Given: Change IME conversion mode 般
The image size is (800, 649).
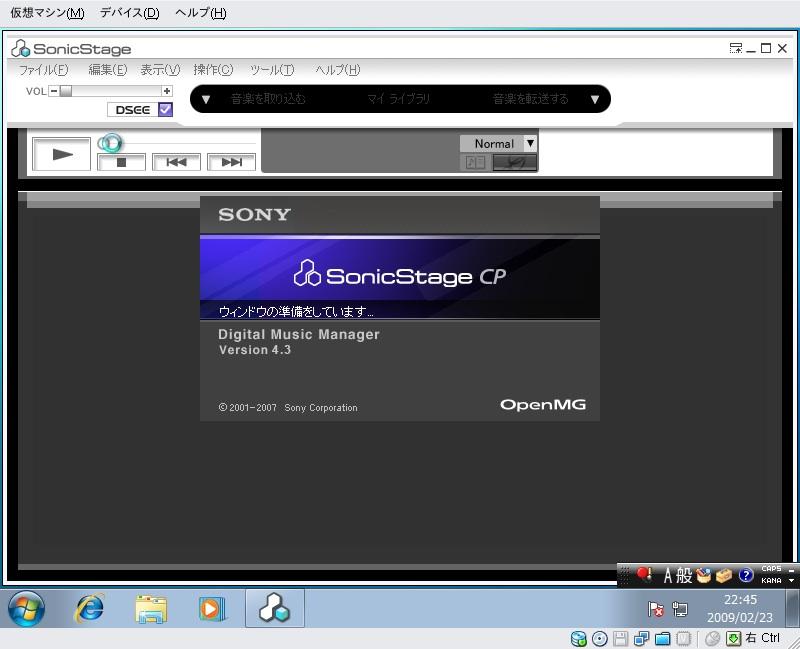Looking at the screenshot, I should click(x=684, y=576).
